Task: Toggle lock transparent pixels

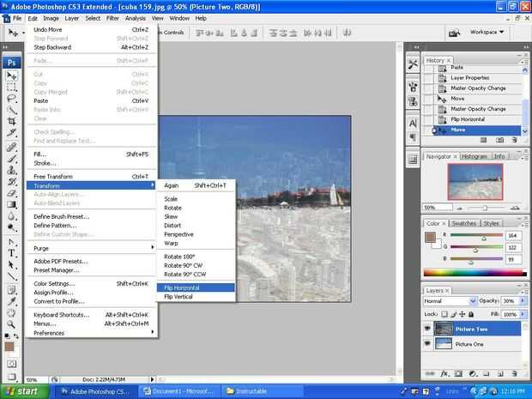Action: click(444, 314)
